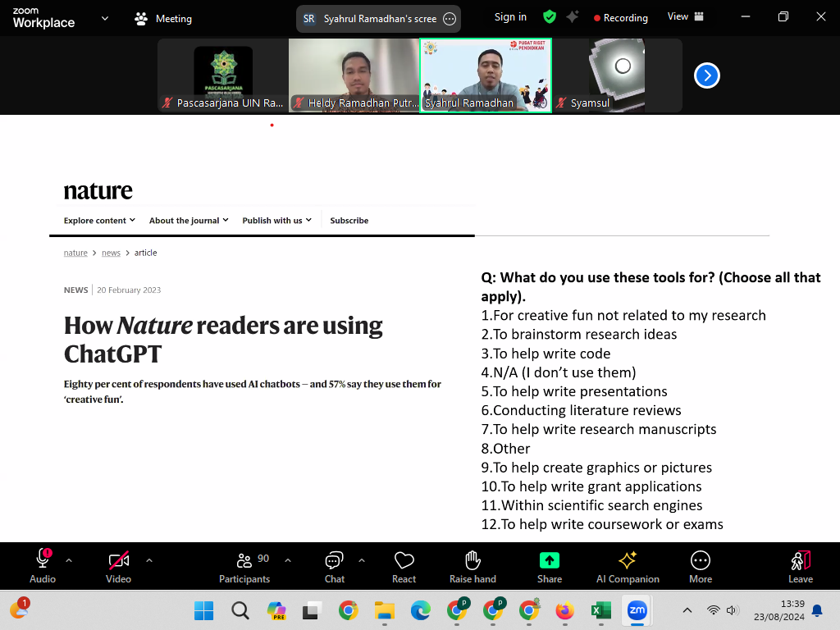Click headline How Nature readers are using ChatGPT

[x=223, y=339]
